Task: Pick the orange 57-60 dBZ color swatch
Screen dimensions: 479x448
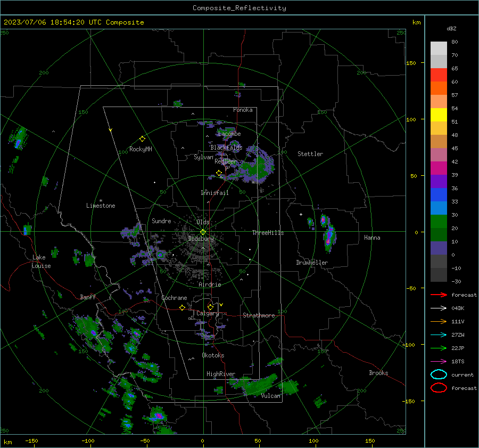Action: 439,88
